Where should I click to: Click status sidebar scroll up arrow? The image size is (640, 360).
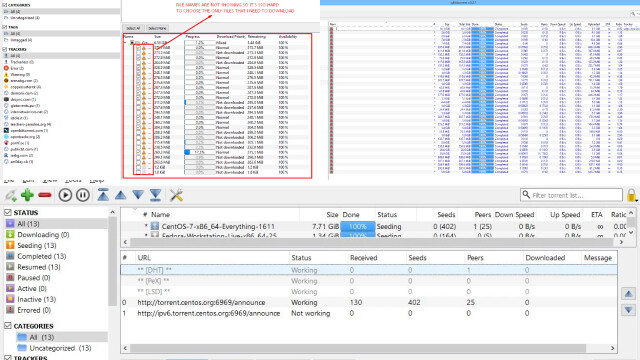pyautogui.click(x=112, y=212)
